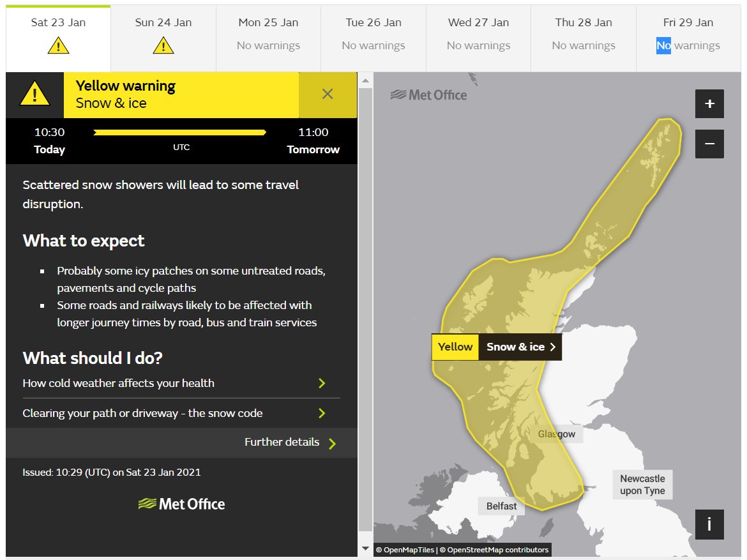Switch to the Thu 28 Jan tab
The image size is (747, 560).
click(584, 38)
